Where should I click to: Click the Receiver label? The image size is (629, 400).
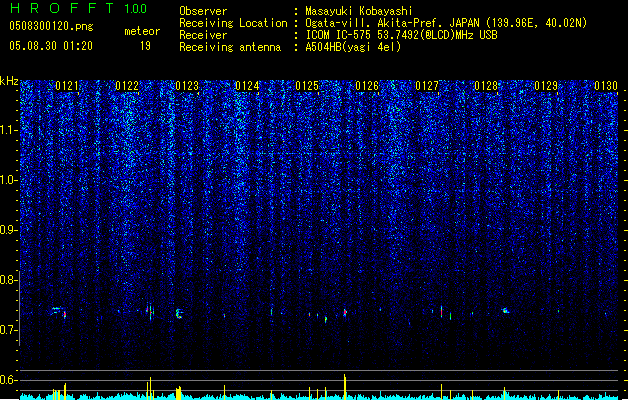pyautogui.click(x=203, y=35)
